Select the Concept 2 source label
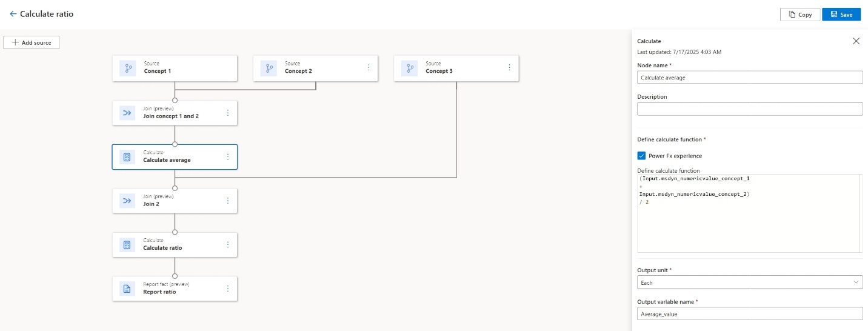The width and height of the screenshot is (868, 331). (298, 71)
